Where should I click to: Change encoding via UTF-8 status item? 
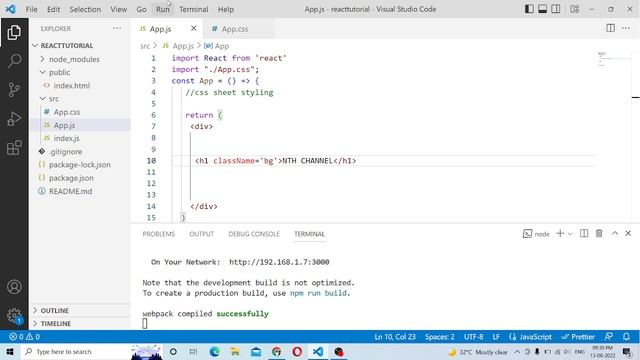pyautogui.click(x=473, y=337)
